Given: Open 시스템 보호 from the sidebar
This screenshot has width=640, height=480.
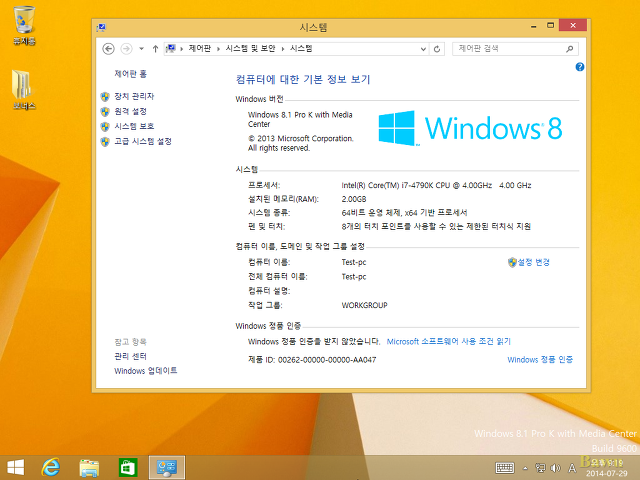Looking at the screenshot, I should [x=134, y=126].
